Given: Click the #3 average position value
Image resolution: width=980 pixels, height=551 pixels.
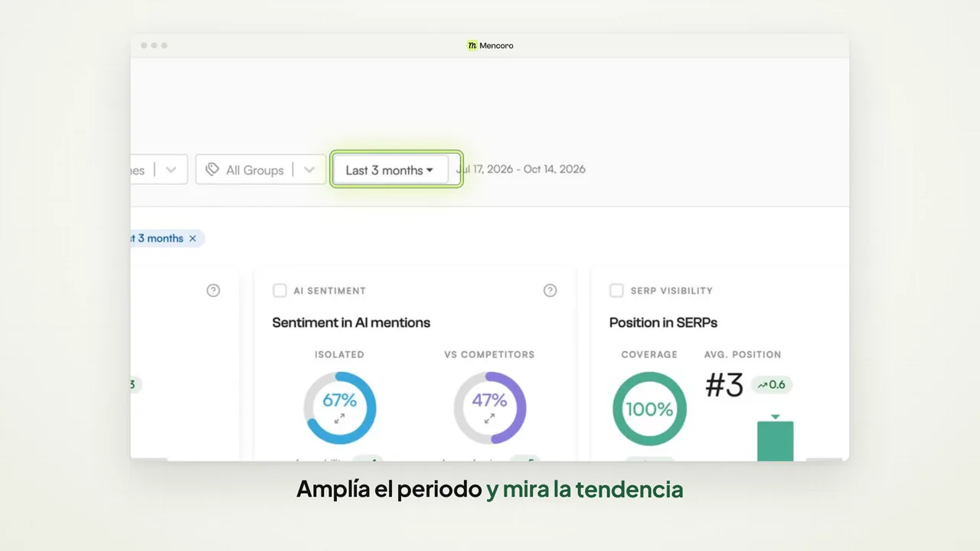Looking at the screenshot, I should [x=724, y=386].
